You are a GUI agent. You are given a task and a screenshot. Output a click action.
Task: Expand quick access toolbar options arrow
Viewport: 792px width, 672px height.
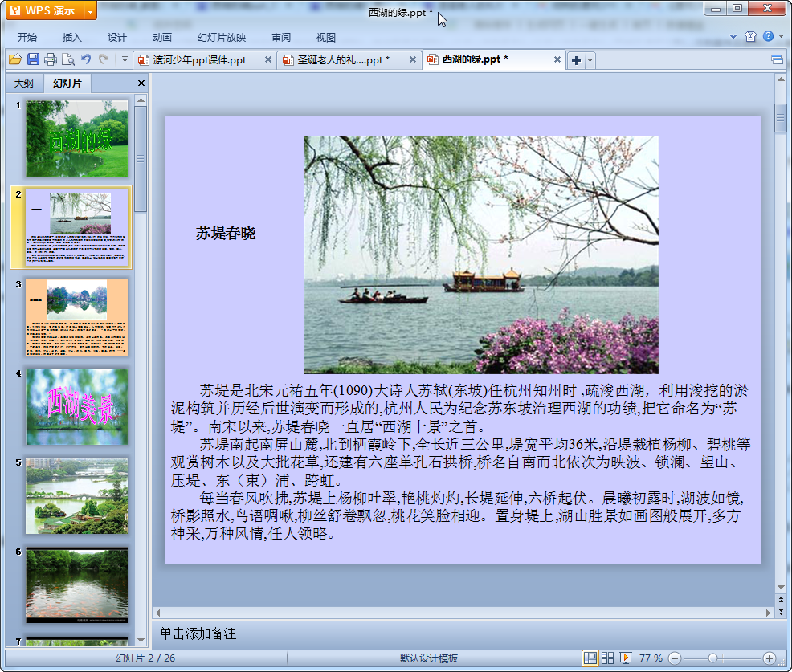125,59
